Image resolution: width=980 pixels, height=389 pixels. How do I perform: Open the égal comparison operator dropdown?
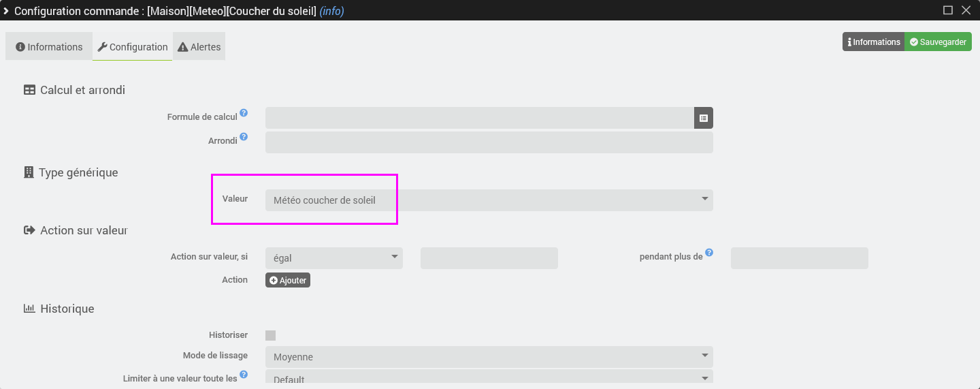(x=333, y=258)
